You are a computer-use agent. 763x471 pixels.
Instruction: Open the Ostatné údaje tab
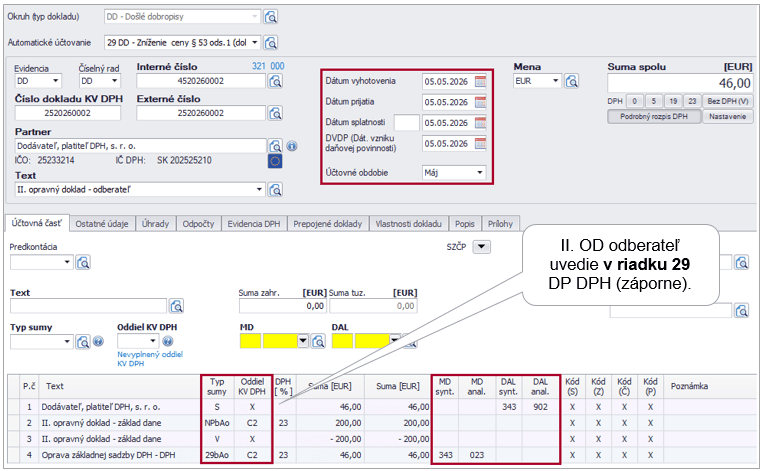click(x=104, y=224)
